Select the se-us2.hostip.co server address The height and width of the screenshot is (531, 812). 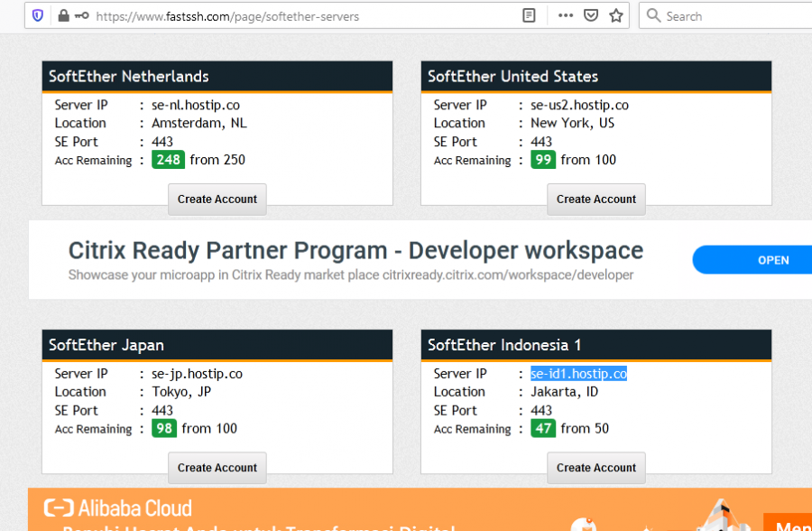coord(579,105)
